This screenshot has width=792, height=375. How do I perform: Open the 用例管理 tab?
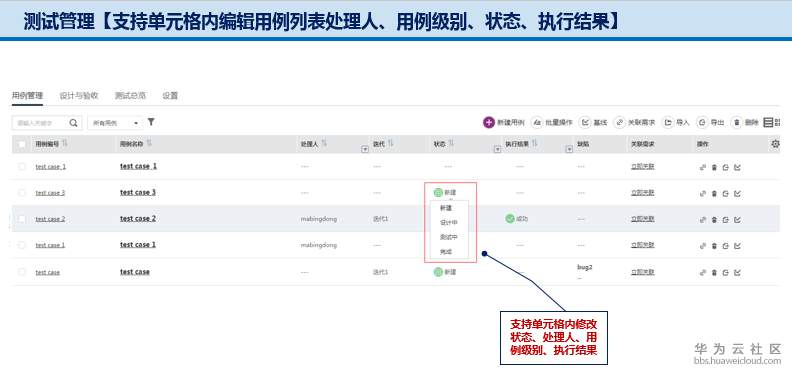[x=27, y=96]
